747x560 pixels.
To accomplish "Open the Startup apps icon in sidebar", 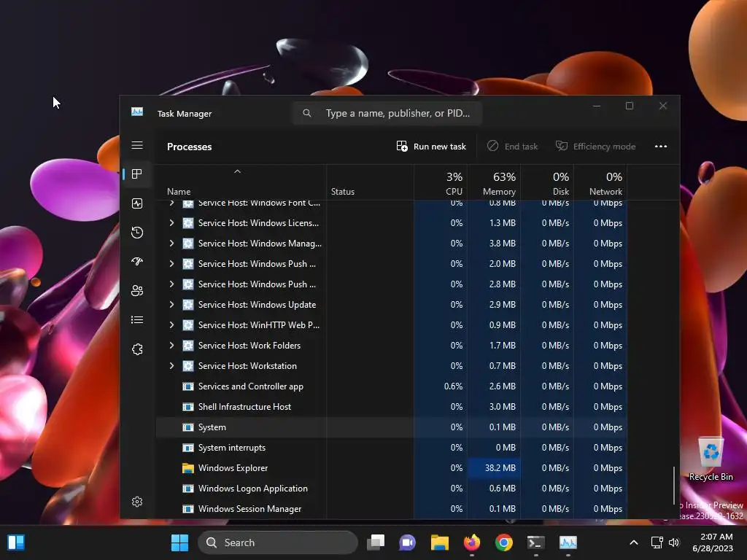I will click(x=137, y=262).
